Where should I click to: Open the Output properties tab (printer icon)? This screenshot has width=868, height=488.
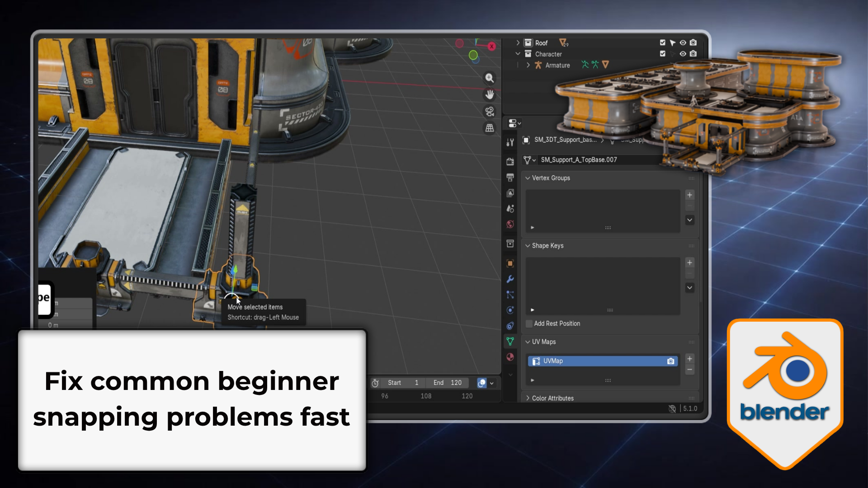pos(510,177)
